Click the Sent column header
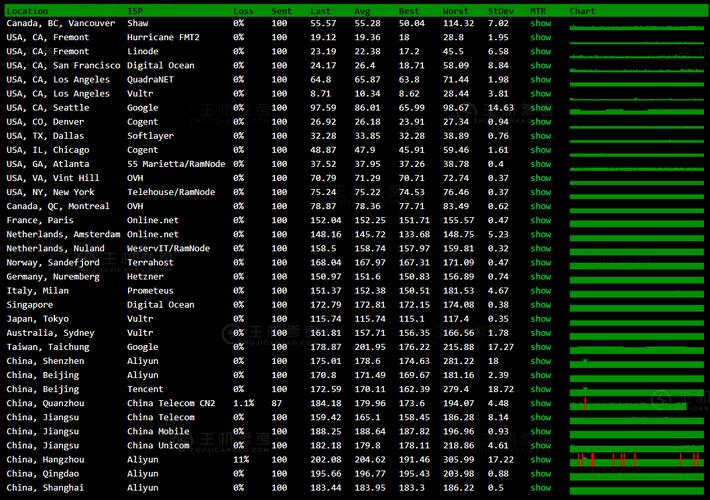 pyautogui.click(x=281, y=11)
